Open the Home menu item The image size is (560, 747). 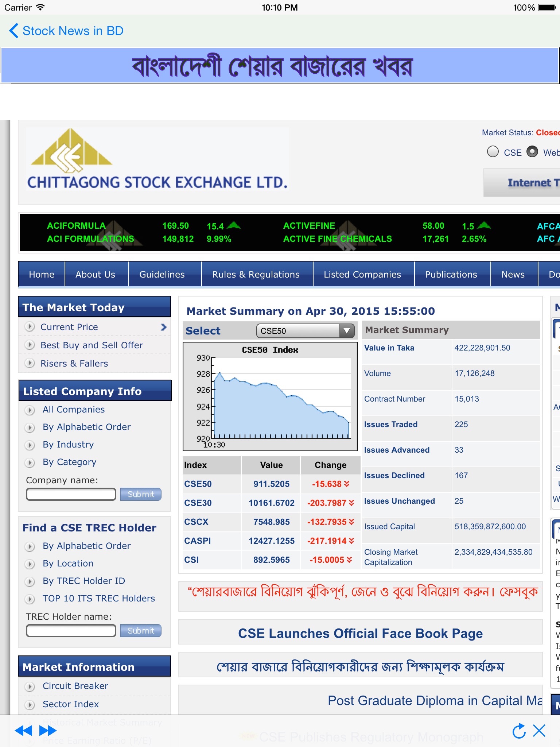[42, 274]
